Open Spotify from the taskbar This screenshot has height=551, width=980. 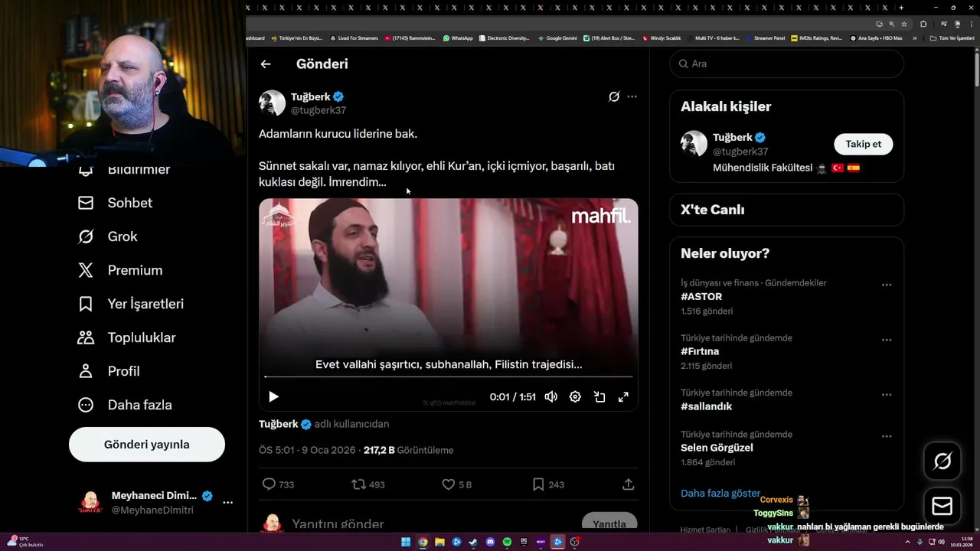[x=507, y=542]
